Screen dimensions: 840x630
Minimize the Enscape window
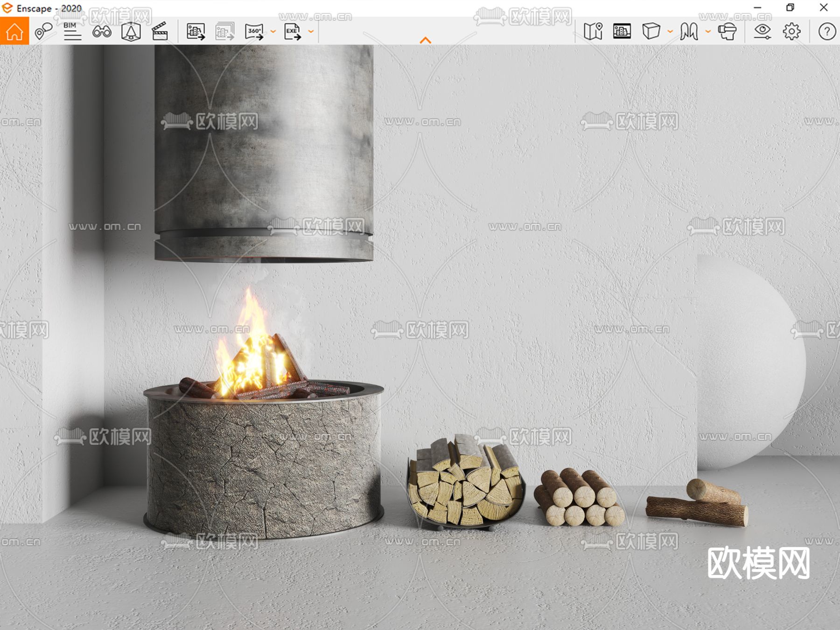tap(757, 7)
